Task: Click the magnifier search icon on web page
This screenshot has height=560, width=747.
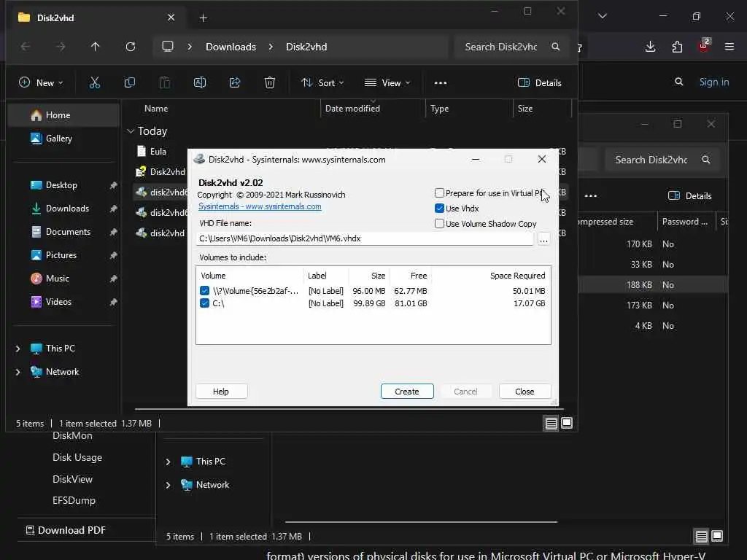Action: pos(679,82)
